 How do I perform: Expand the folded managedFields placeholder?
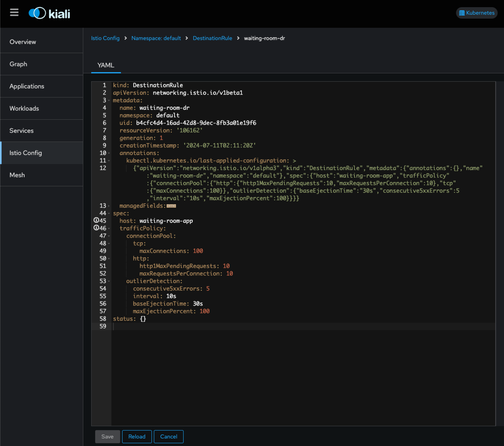tap(171, 206)
